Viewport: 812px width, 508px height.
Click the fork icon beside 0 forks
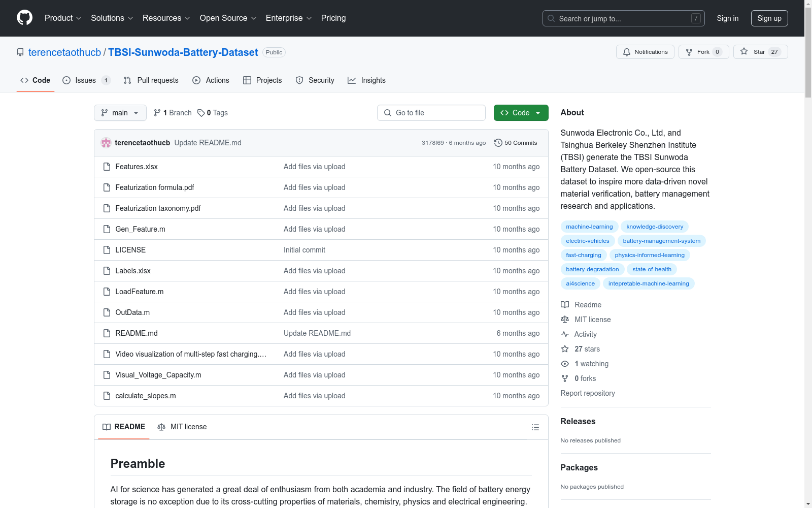coord(565,378)
